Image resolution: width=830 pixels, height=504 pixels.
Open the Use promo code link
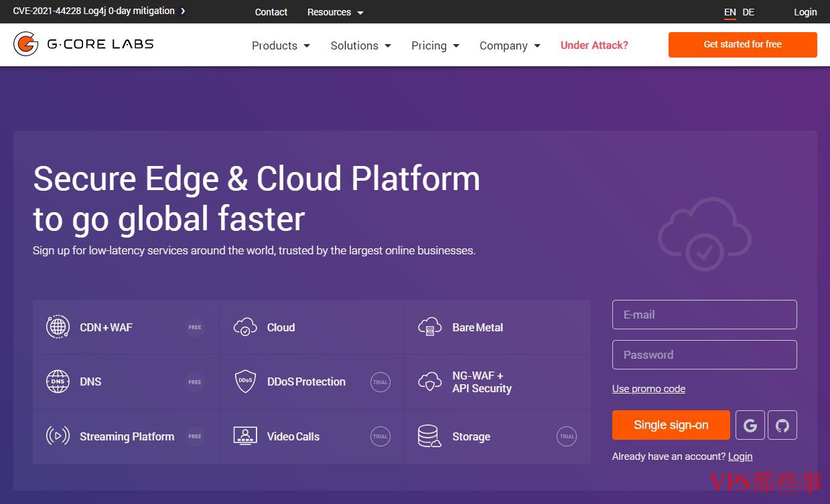tap(648, 389)
